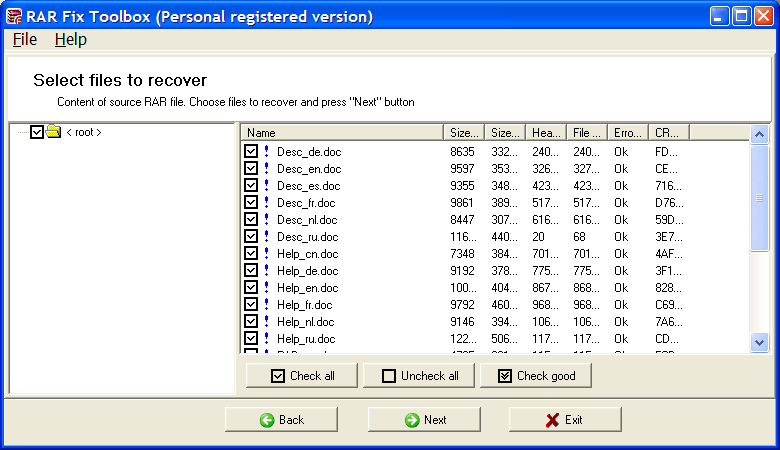Click the exclamation icon beside Help_ru.doc
Image resolution: width=780 pixels, height=450 pixels.
[267, 338]
